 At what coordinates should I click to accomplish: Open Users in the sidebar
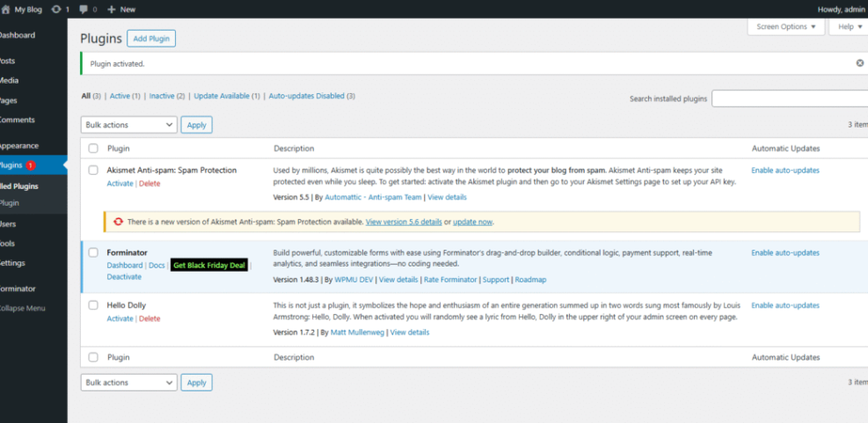click(8, 224)
